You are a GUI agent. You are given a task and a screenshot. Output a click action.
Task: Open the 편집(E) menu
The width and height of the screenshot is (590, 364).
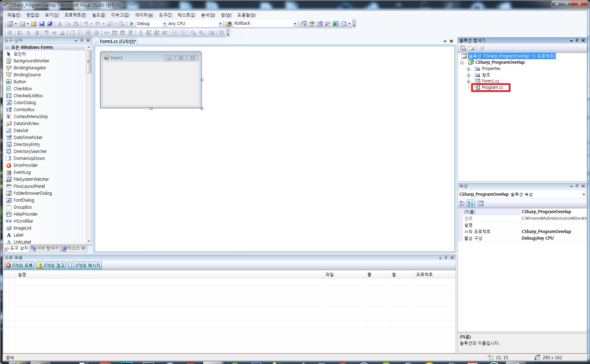(x=33, y=15)
